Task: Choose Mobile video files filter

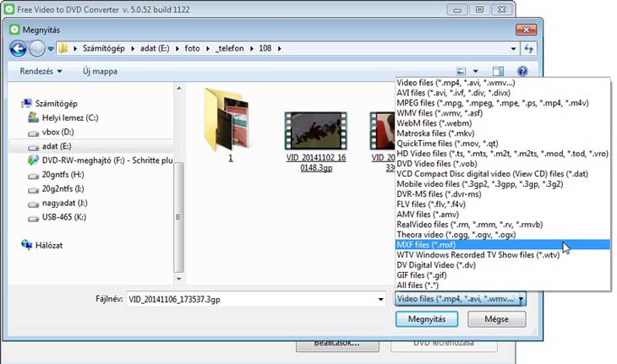Action: click(x=503, y=184)
